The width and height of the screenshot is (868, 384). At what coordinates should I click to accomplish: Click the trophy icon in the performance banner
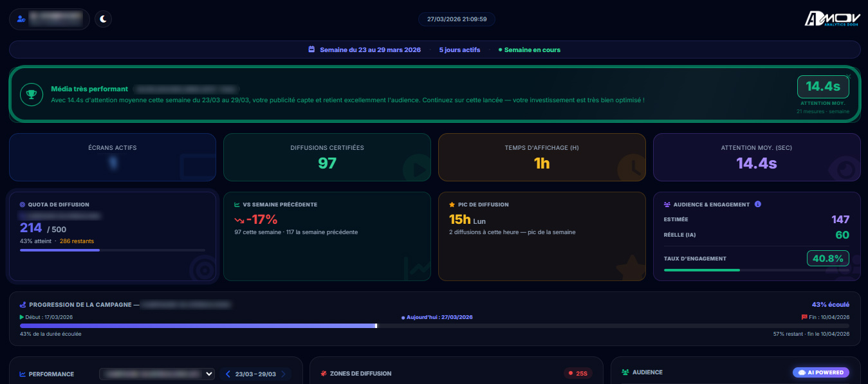pyautogui.click(x=31, y=94)
